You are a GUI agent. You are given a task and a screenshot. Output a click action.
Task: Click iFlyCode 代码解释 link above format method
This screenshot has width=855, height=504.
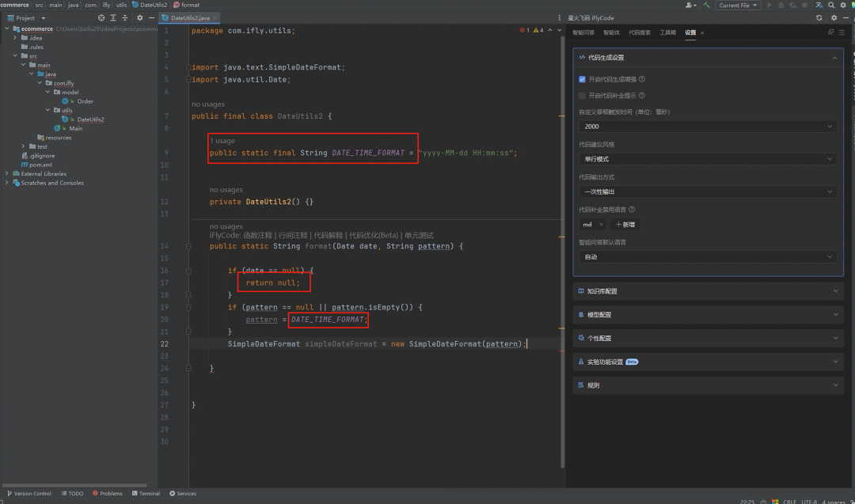[329, 235]
